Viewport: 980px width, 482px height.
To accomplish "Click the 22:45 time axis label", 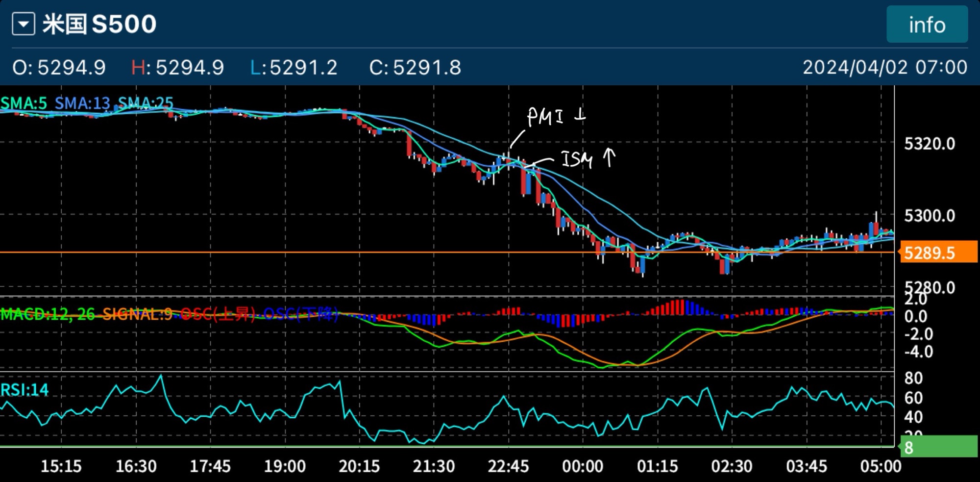I will click(x=508, y=466).
